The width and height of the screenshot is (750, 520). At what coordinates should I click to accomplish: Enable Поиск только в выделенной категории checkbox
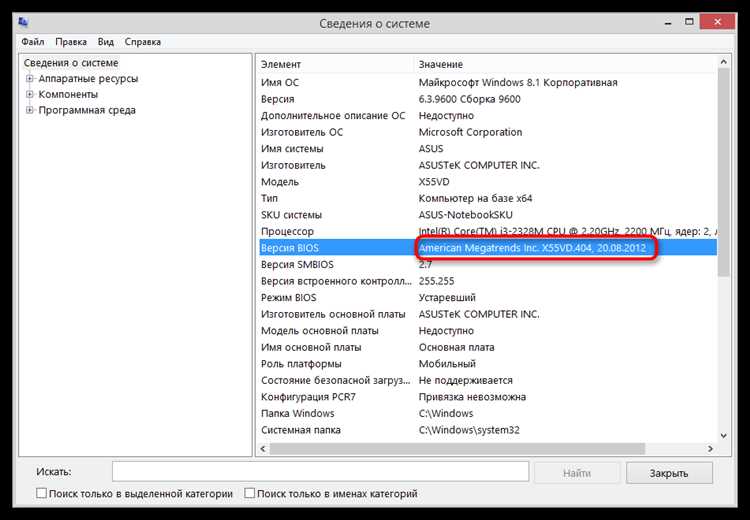42,493
